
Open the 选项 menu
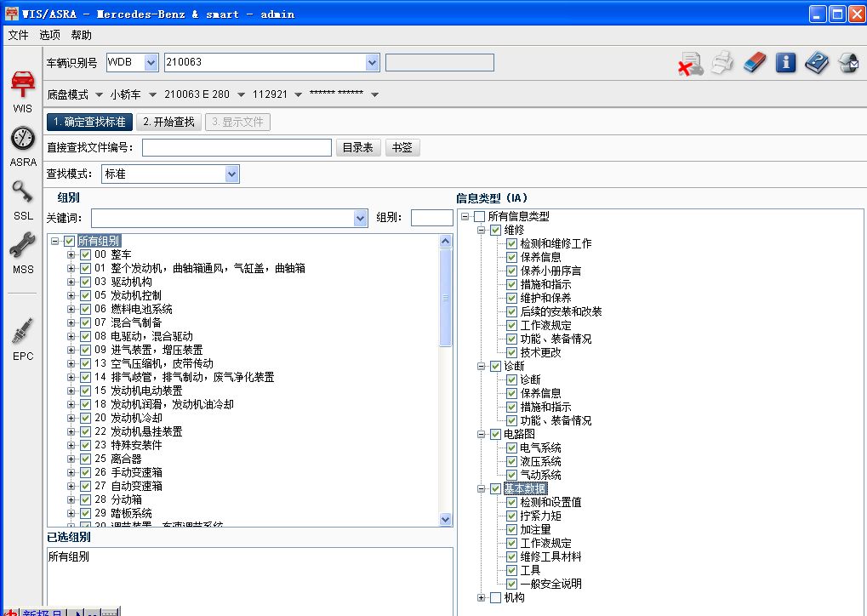click(50, 35)
